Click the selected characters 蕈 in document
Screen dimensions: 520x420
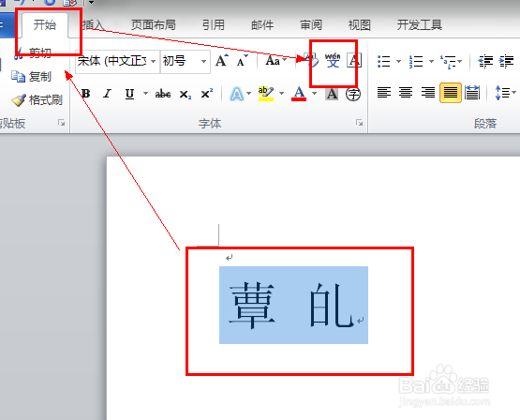pos(252,306)
